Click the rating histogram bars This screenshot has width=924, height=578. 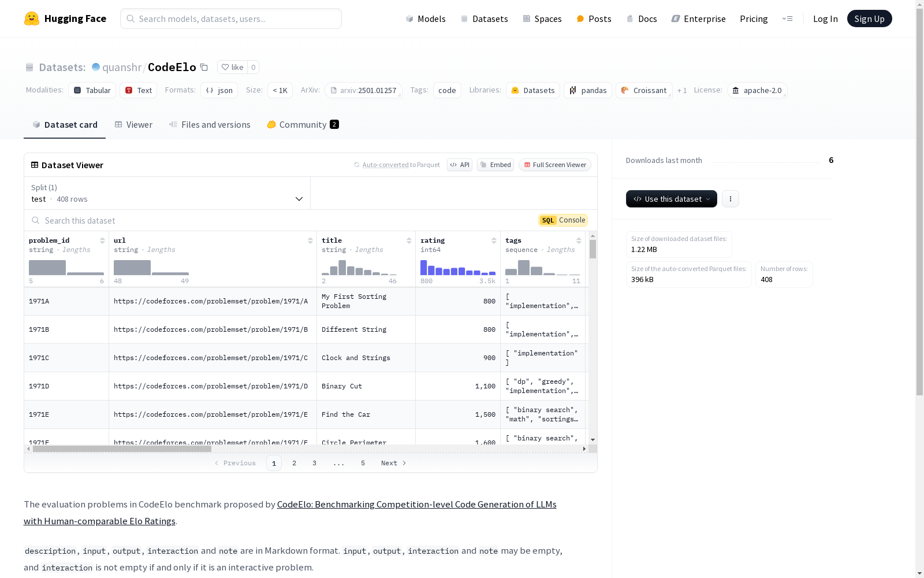458,268
